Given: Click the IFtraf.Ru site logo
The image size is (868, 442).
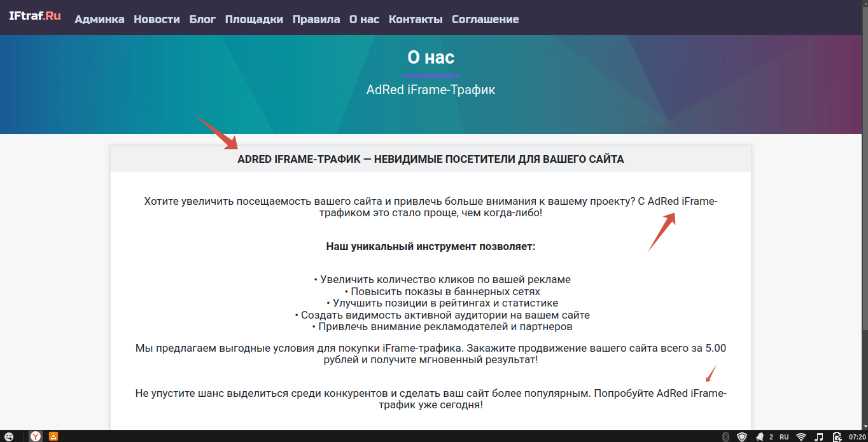Looking at the screenshot, I should point(35,17).
